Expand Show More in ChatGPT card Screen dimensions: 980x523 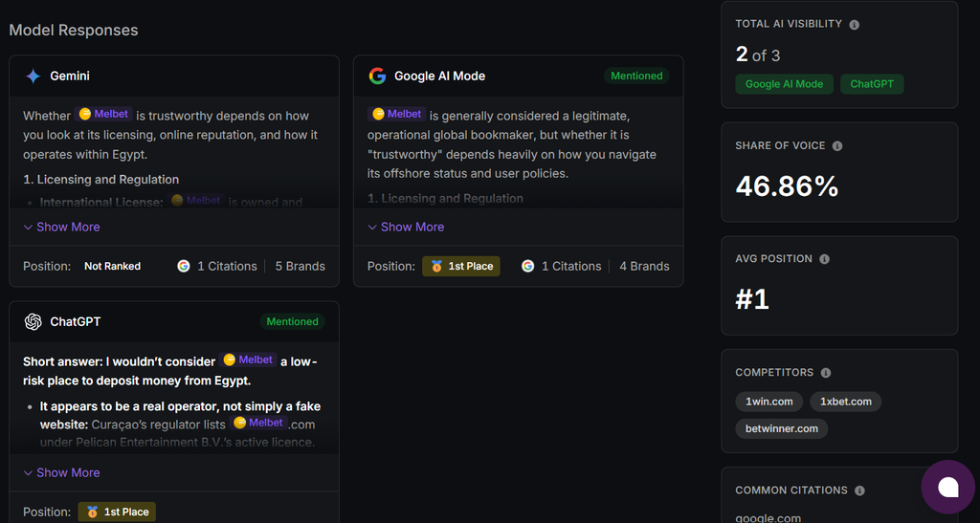[x=62, y=473]
